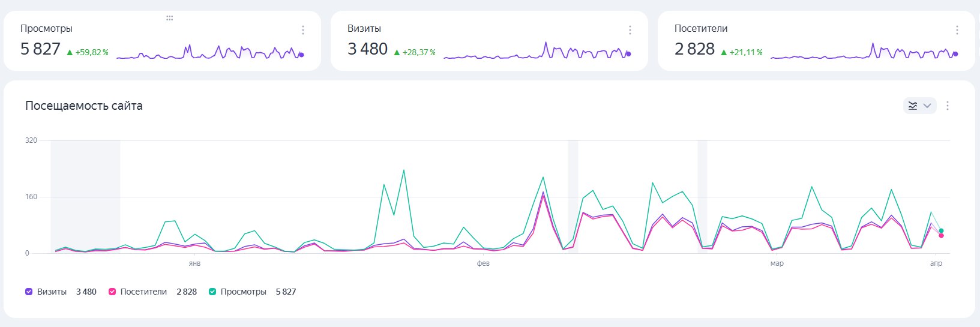Viewport: 980px width, 327px height.
Task: Expand the chart type dropdown
Action: pyautogui.click(x=919, y=106)
